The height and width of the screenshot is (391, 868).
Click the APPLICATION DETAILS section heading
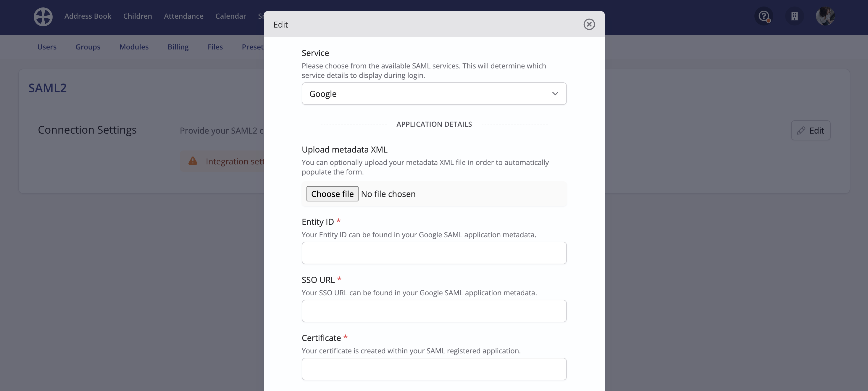(x=434, y=124)
